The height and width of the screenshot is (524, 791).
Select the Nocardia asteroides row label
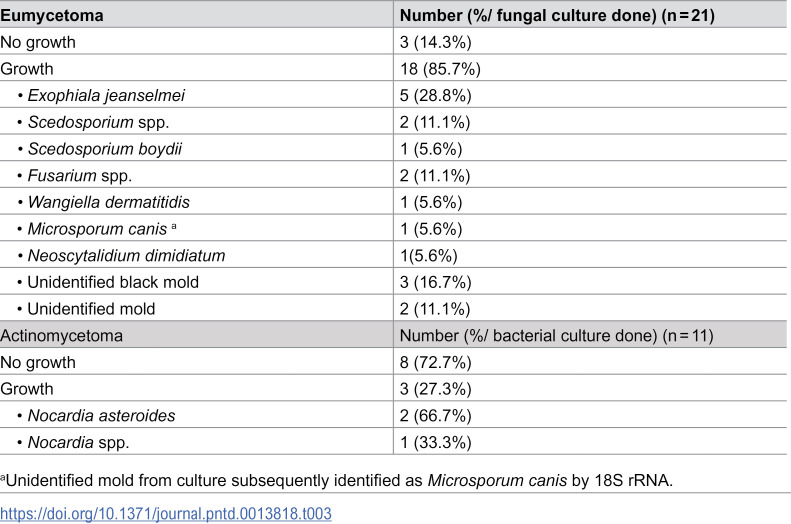coord(101,416)
